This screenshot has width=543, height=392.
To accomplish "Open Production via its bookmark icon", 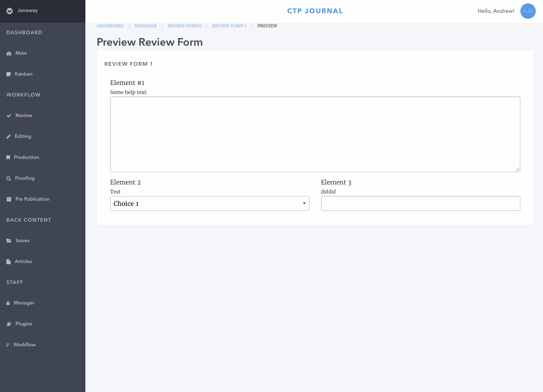I will (x=8, y=157).
